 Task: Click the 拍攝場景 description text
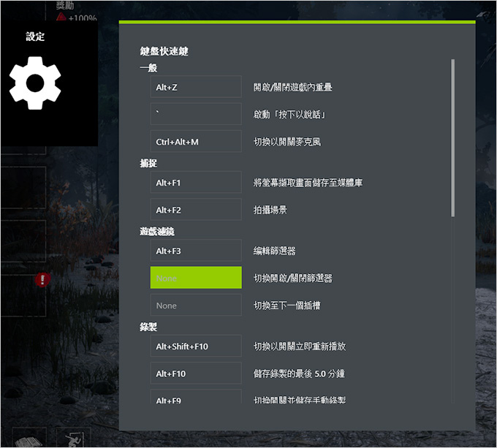(270, 210)
